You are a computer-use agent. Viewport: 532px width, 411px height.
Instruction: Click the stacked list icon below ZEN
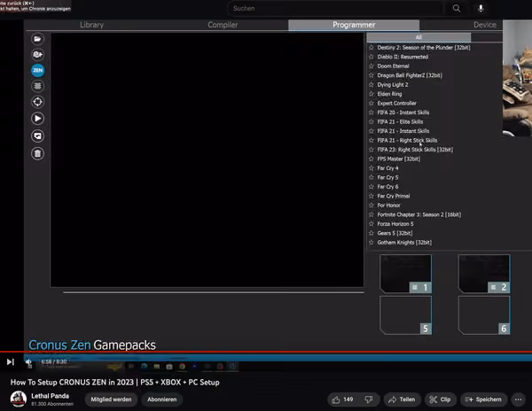click(x=37, y=86)
